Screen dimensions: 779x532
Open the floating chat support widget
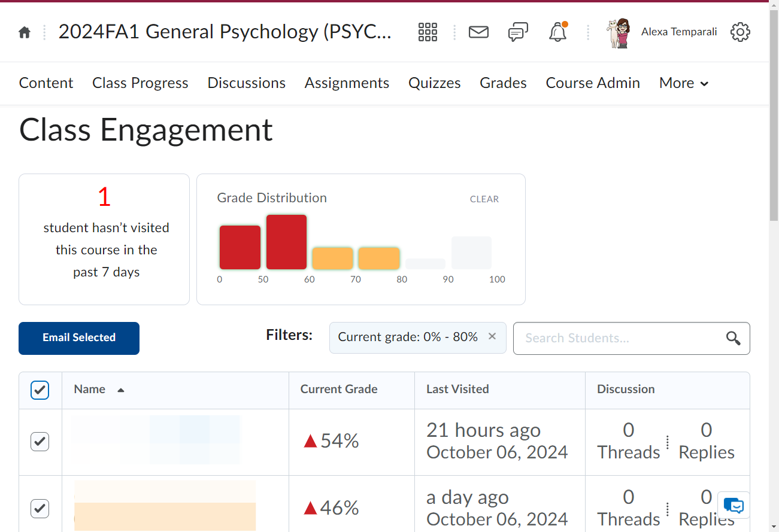(733, 506)
